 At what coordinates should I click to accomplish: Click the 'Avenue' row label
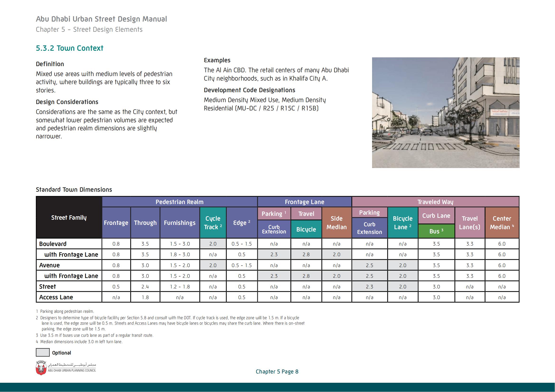click(x=49, y=265)
